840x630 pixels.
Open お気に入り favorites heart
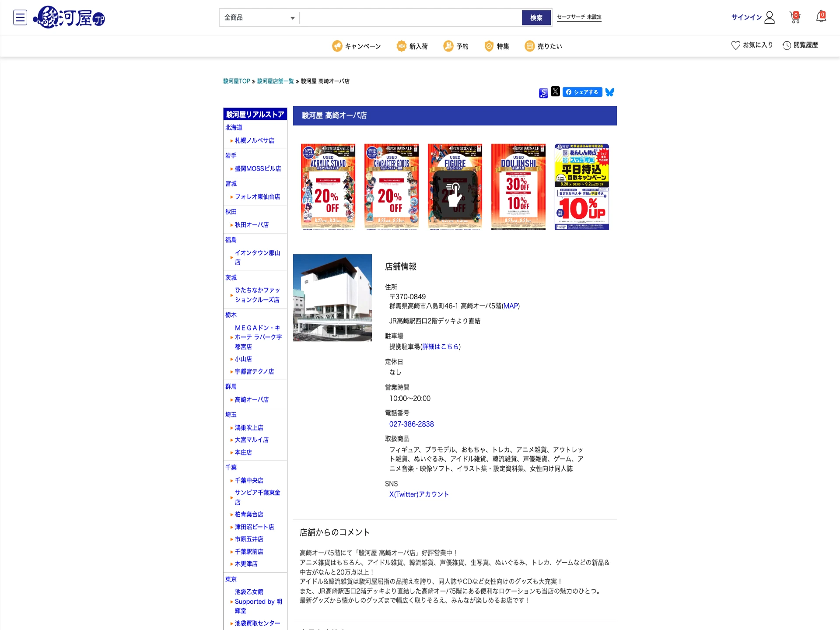(x=752, y=45)
